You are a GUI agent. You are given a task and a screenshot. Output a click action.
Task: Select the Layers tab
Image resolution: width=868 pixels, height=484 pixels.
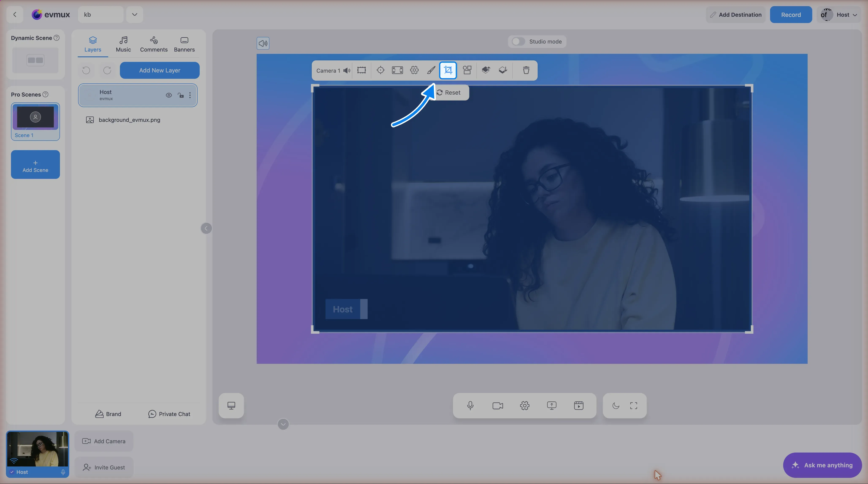[x=93, y=45]
